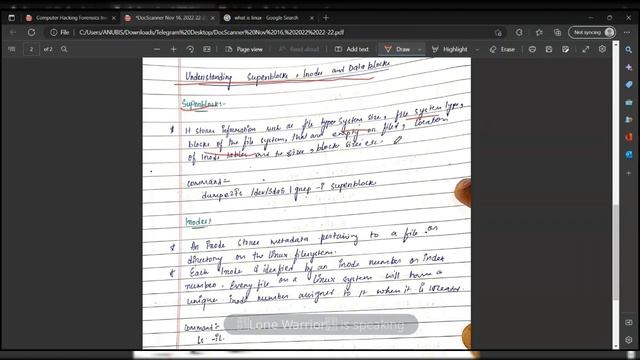The height and width of the screenshot is (360, 640).
Task: Open Collections panel
Action: [x=558, y=32]
